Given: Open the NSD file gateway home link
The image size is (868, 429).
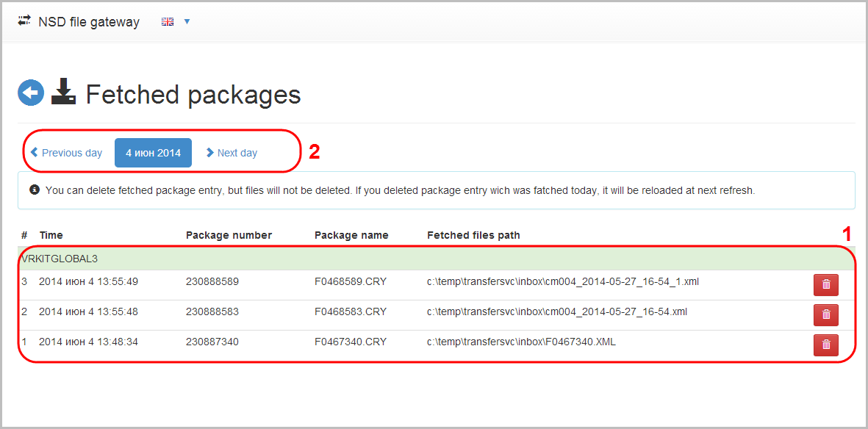Looking at the screenshot, I should [x=89, y=22].
